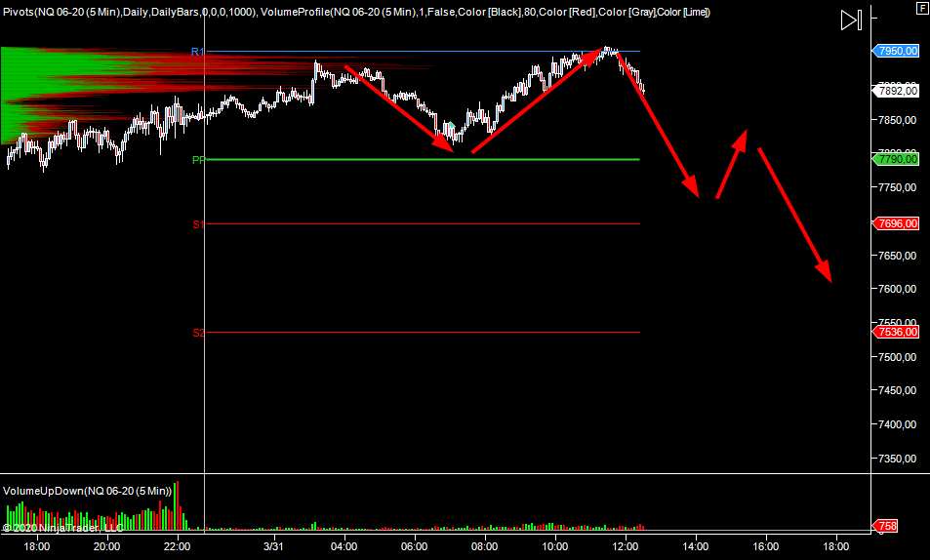The image size is (930, 560).
Task: Click the 3/31 date marker on time axis
Action: click(274, 546)
